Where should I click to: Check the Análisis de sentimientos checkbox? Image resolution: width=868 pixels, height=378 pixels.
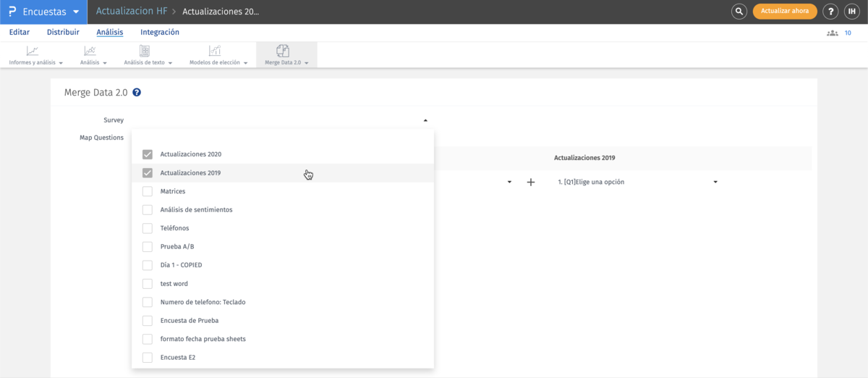148,210
